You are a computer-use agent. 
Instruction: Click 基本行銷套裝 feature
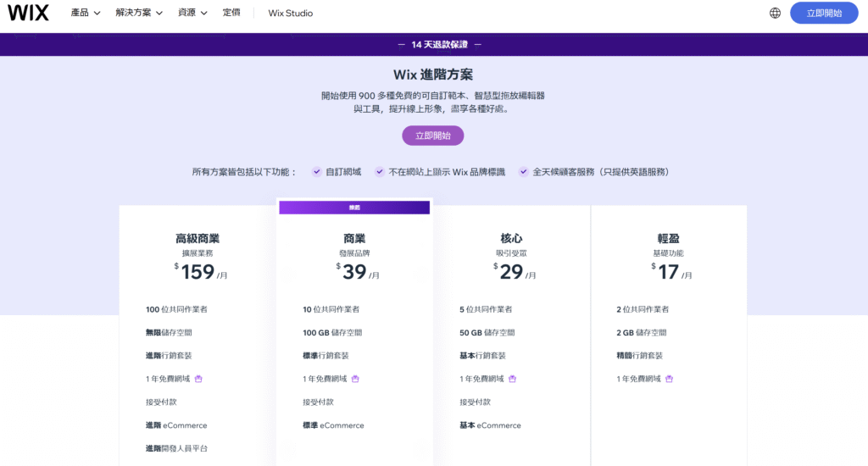point(482,355)
